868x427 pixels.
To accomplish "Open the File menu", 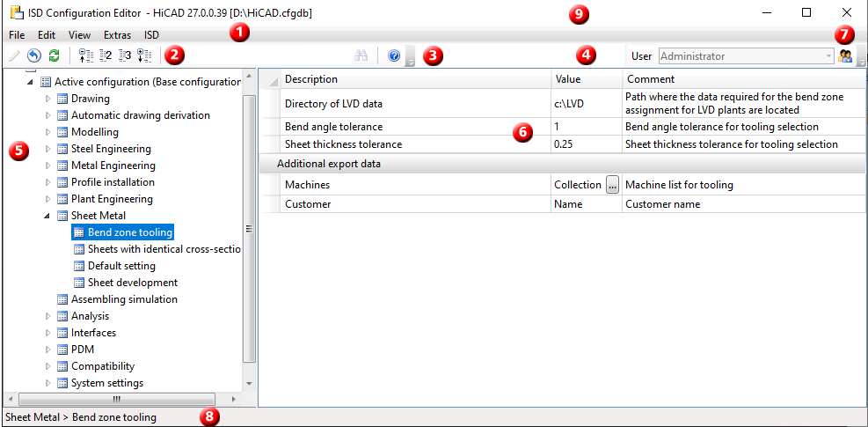I will (x=18, y=35).
